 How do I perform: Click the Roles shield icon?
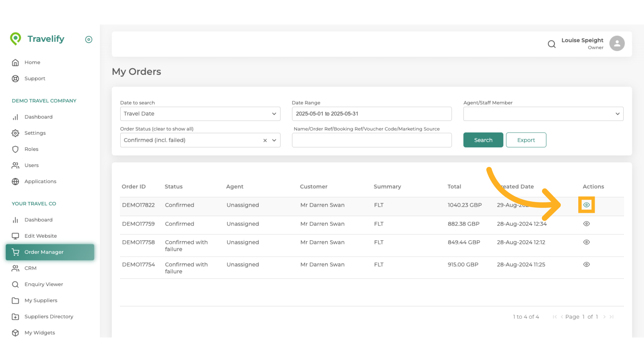pyautogui.click(x=15, y=149)
